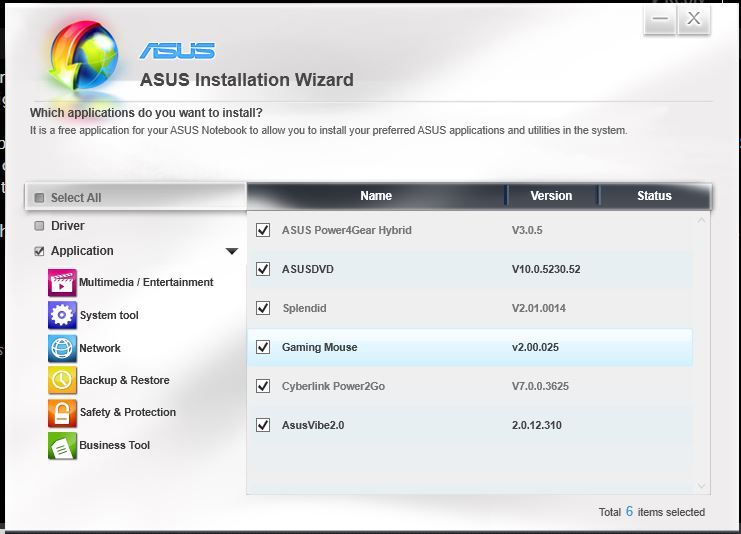
Task: Click the Version column header
Action: 551,196
